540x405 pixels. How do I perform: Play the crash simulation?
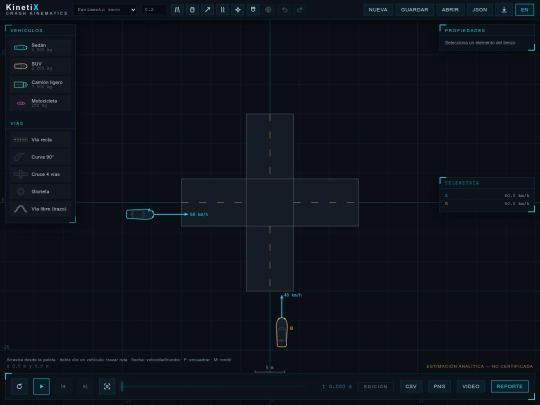click(41, 386)
